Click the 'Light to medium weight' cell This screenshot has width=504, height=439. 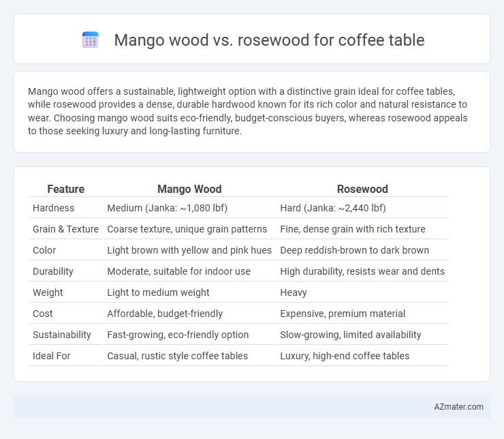pos(158,292)
